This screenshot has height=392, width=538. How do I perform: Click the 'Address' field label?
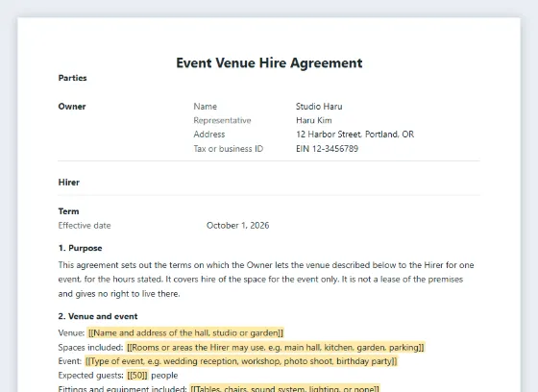(209, 135)
